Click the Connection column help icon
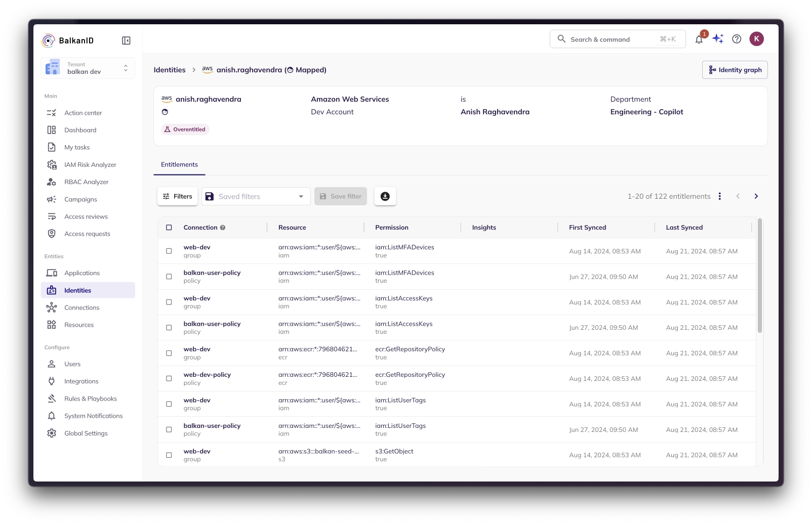This screenshot has width=812, height=524. point(223,228)
